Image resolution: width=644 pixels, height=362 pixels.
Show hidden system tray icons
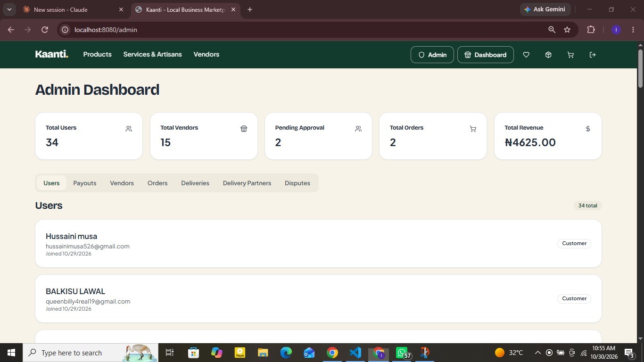537,353
